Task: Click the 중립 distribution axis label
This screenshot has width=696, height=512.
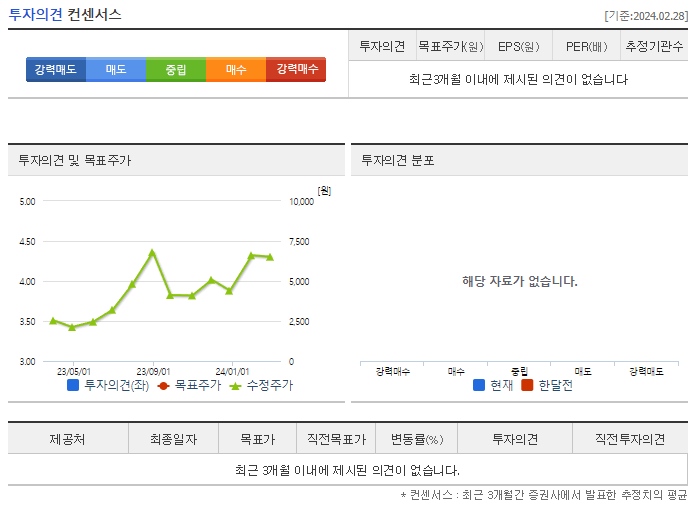Action: 519,371
